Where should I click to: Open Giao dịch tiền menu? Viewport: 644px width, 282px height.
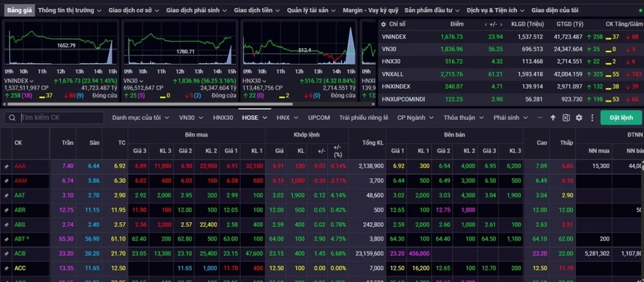pyautogui.click(x=257, y=10)
